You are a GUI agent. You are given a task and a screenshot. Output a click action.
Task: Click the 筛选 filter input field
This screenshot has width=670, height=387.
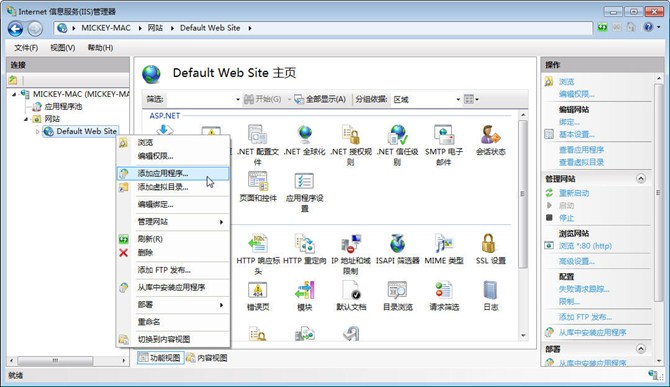[x=200, y=100]
